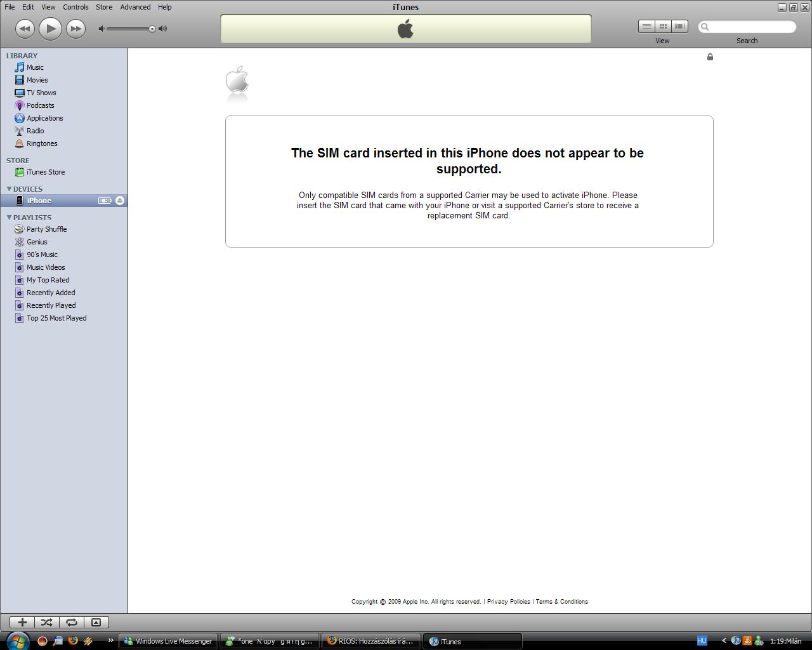Switch to Cover Flow view
Screen dimensions: 812x650
pyautogui.click(x=679, y=27)
